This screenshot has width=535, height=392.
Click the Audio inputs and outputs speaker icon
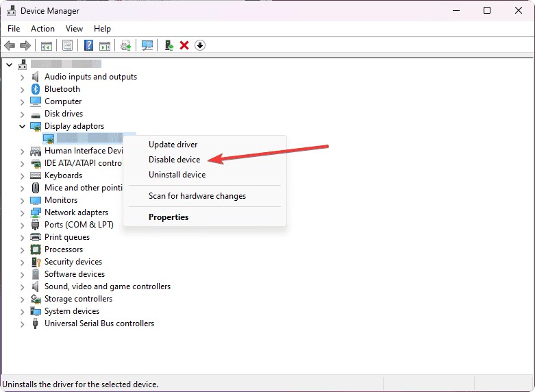[x=36, y=77]
